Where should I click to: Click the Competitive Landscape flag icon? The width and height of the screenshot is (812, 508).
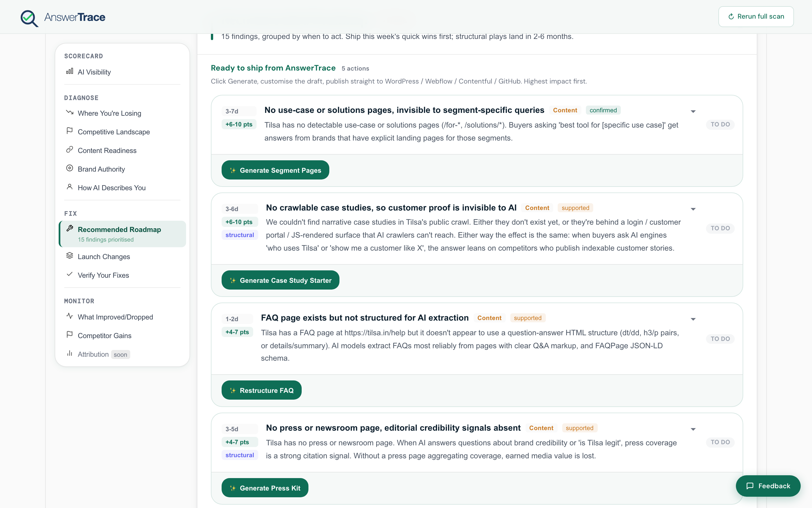(69, 131)
